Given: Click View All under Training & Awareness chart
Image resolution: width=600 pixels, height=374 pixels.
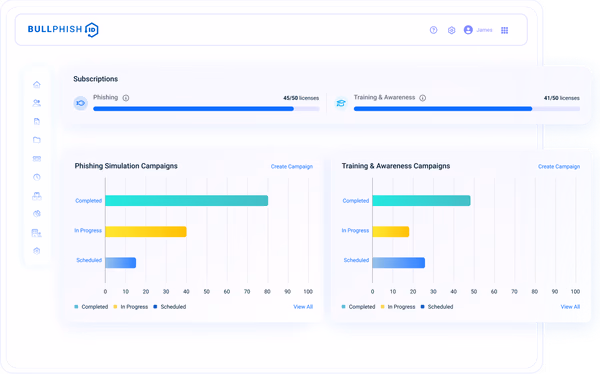Looking at the screenshot, I should pos(570,307).
